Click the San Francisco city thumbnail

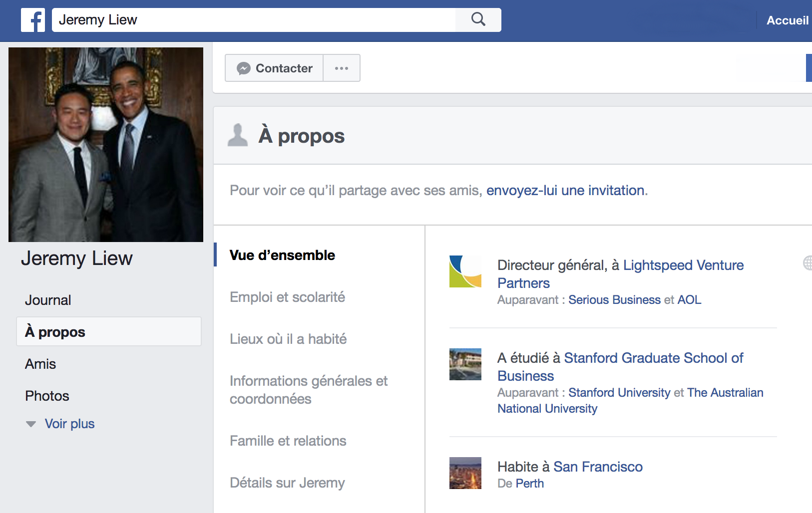[x=465, y=473]
